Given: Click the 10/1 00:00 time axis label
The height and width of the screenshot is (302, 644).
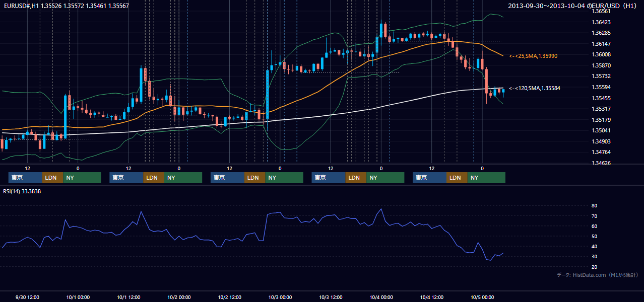Looking at the screenshot, I should [78, 297].
